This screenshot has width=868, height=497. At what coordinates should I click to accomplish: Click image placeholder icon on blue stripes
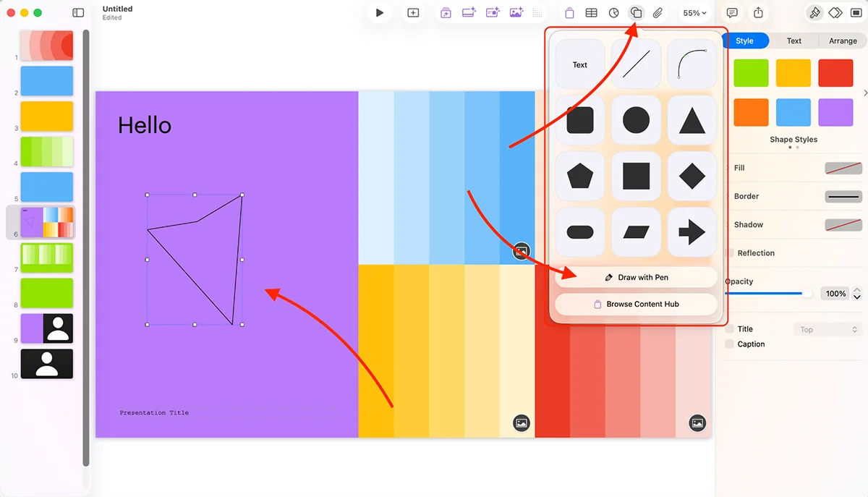click(522, 251)
